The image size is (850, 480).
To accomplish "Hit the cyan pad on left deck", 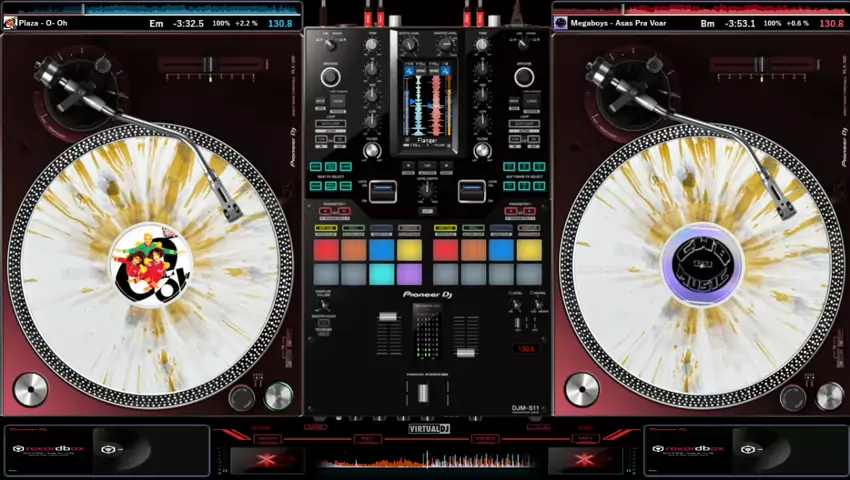I will tap(382, 274).
